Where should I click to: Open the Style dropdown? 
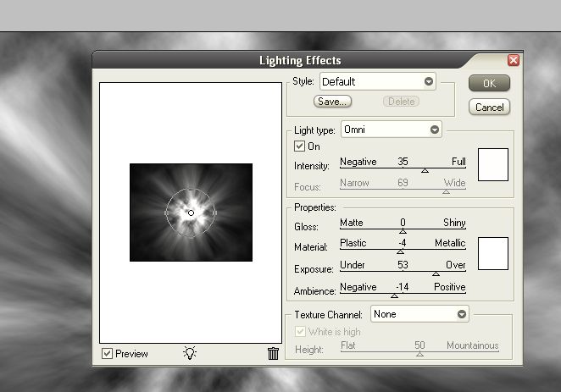click(x=429, y=82)
